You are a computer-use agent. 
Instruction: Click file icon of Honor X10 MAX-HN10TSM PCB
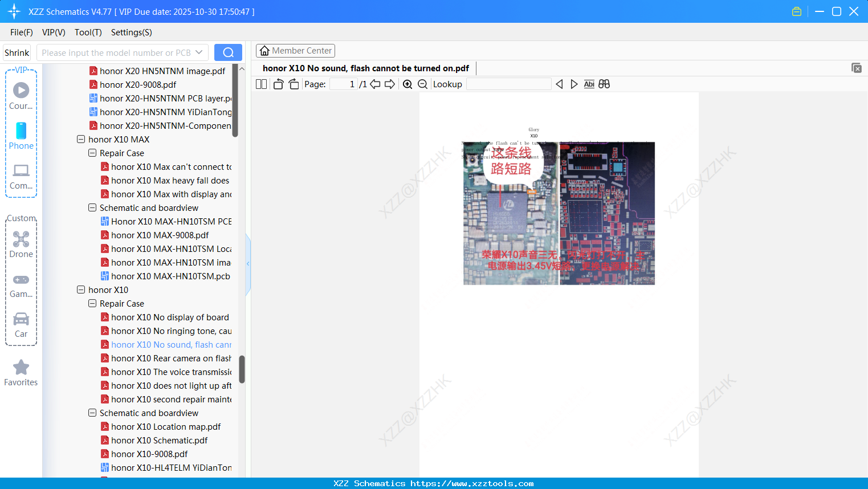[105, 221]
